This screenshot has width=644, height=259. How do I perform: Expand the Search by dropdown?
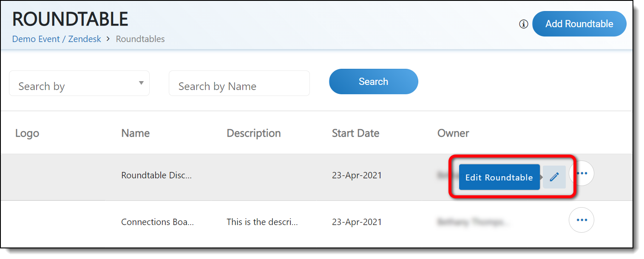point(79,84)
